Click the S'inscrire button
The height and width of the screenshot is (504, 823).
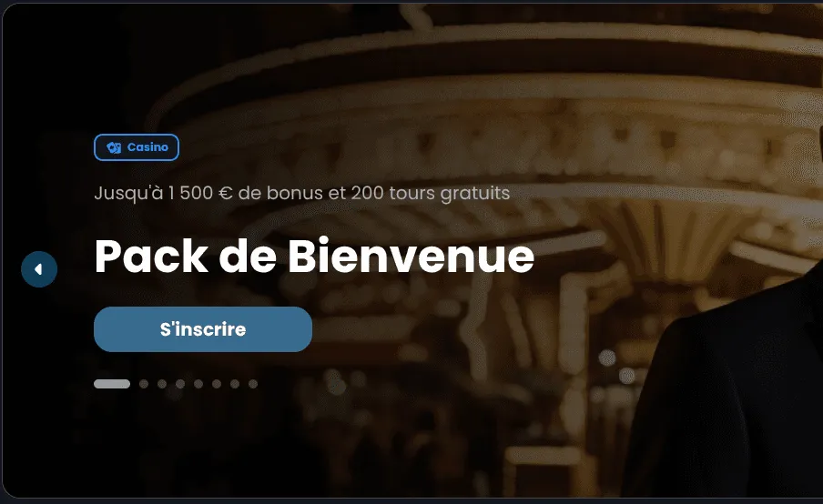(x=203, y=329)
